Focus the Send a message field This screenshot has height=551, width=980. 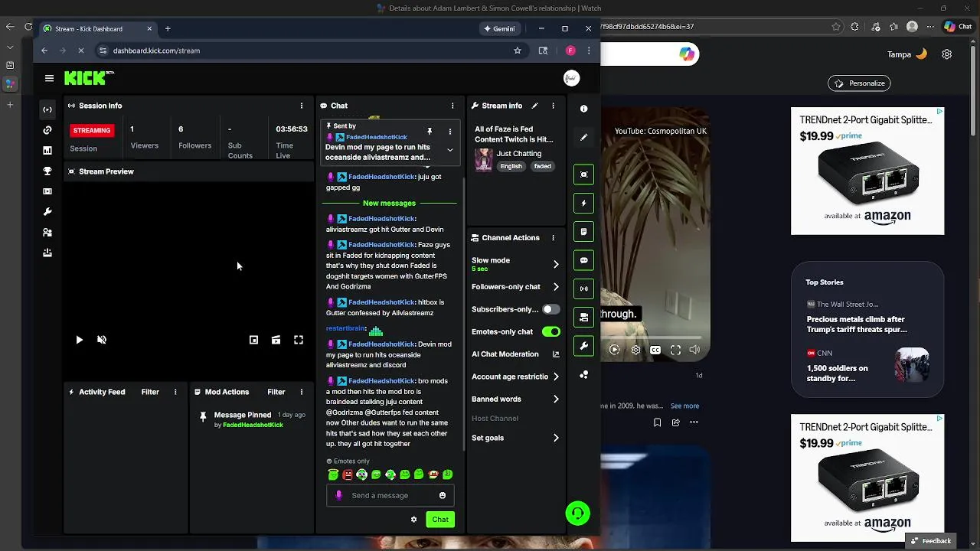[390, 495]
